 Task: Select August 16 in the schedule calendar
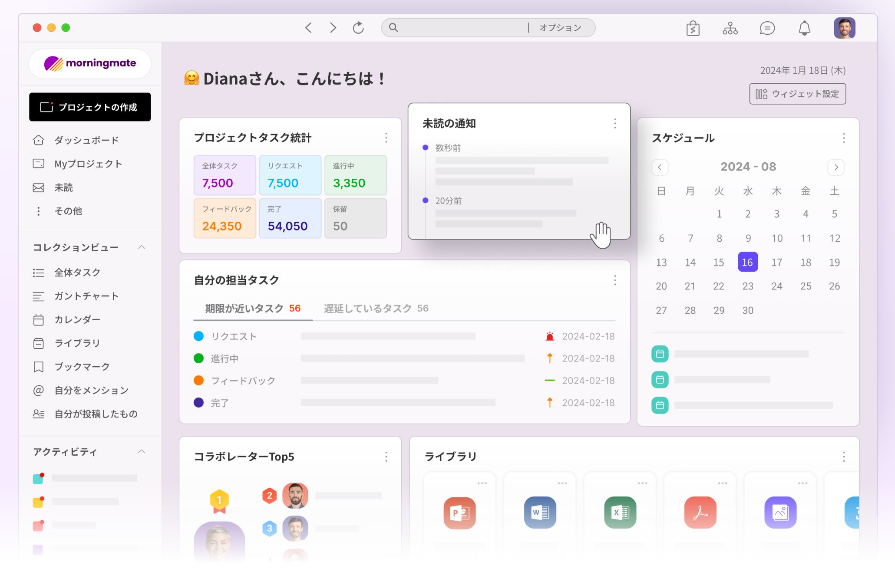point(747,262)
